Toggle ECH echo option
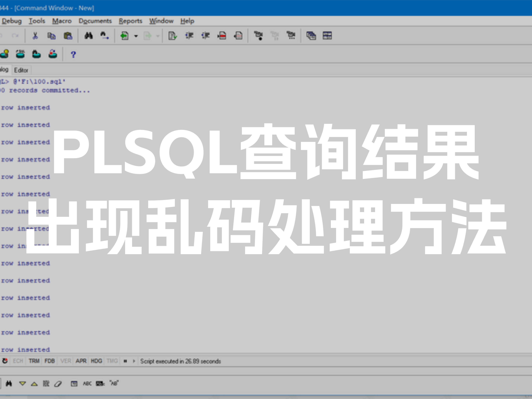Image resolution: width=532 pixels, height=399 pixels. tap(18, 361)
